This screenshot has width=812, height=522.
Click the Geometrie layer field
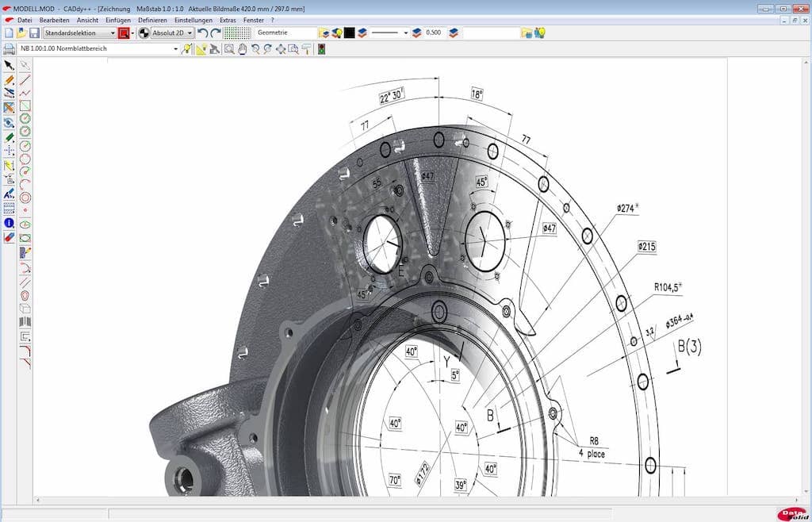[x=285, y=33]
